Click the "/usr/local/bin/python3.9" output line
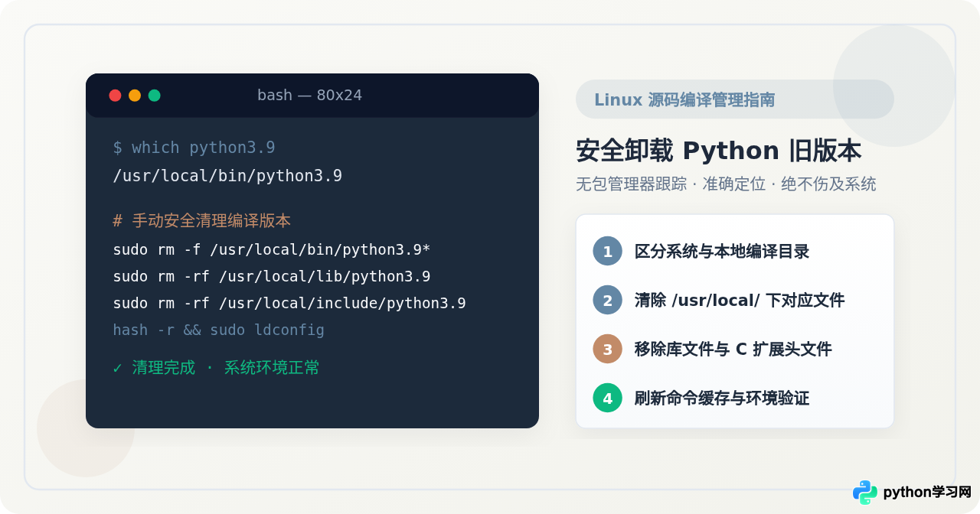This screenshot has height=514, width=980. click(x=227, y=176)
